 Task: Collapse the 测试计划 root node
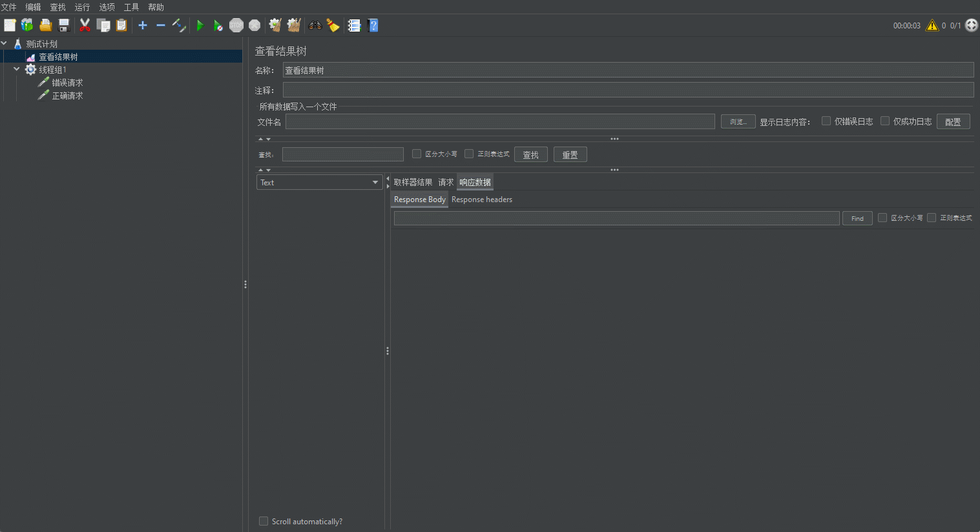tap(5, 43)
